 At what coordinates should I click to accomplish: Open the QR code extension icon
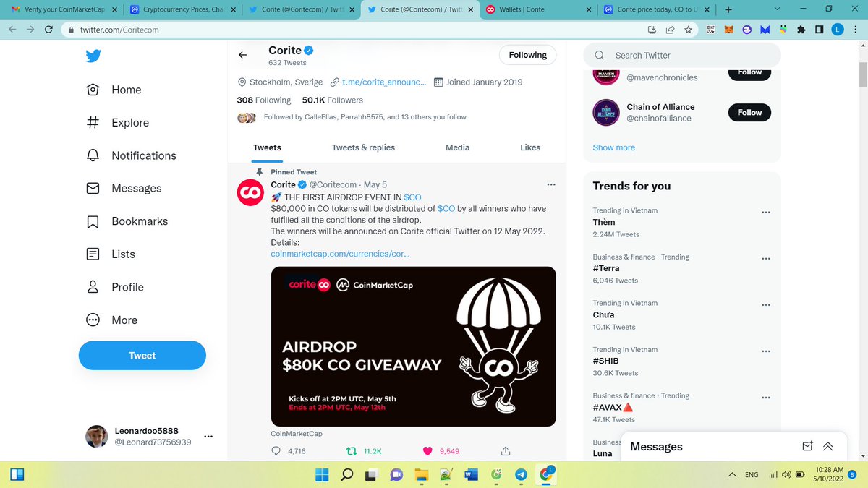pyautogui.click(x=711, y=30)
